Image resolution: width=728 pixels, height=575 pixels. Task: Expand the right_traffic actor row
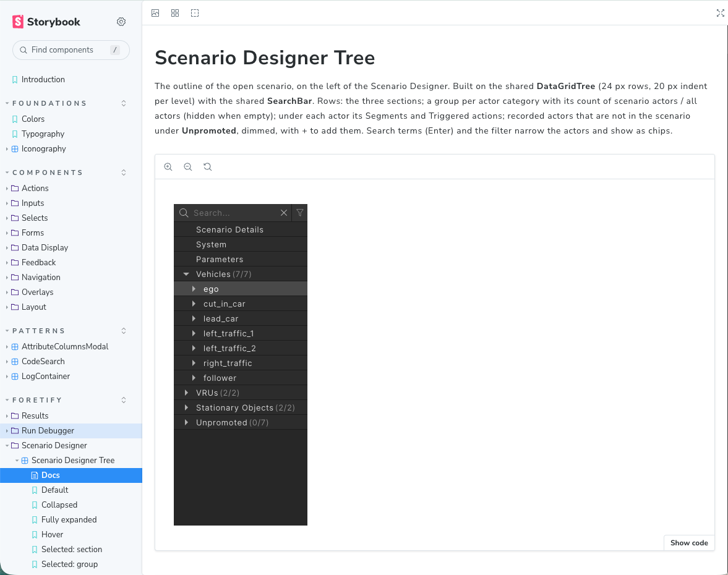194,364
